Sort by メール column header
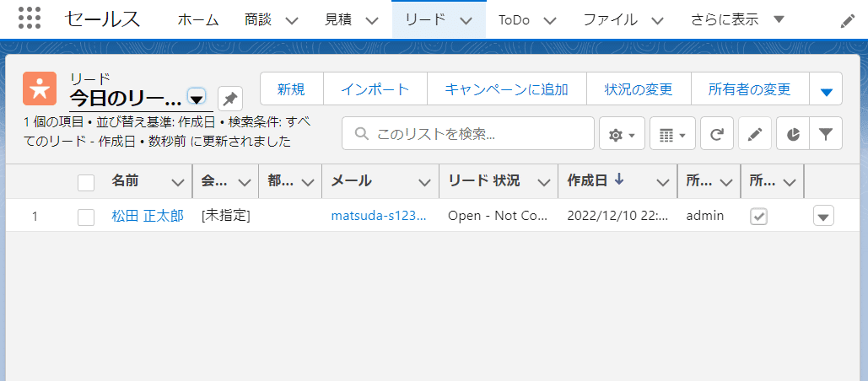The image size is (868, 381). coord(351,180)
